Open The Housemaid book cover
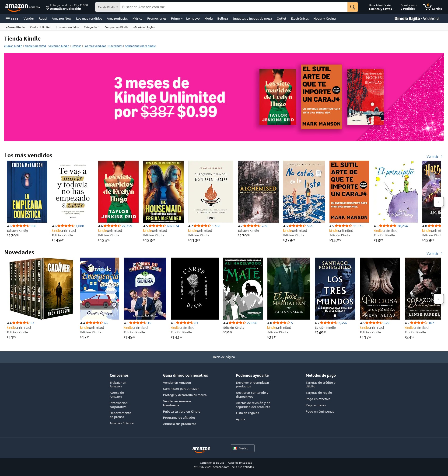Image resolution: width=448 pixels, height=476 pixels. pos(163,192)
